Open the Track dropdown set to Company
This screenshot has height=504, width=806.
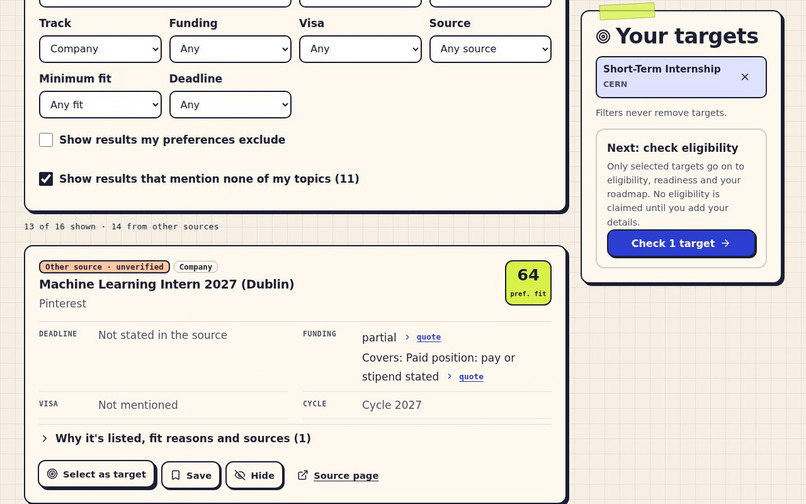pos(100,49)
